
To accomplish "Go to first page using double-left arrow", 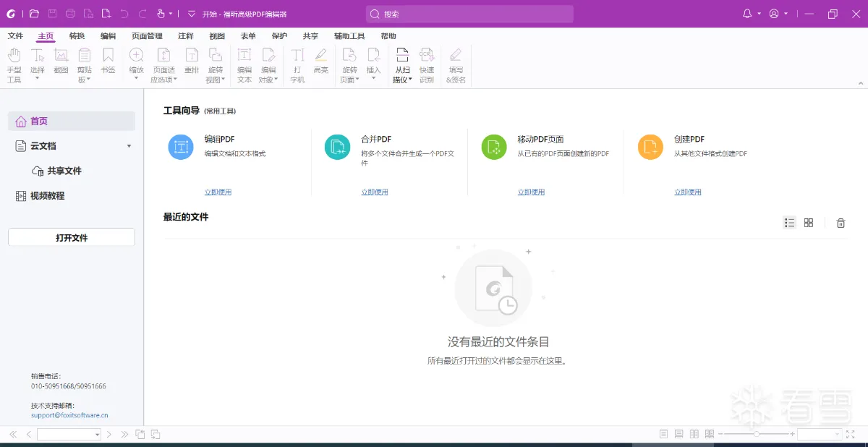I will (13, 434).
